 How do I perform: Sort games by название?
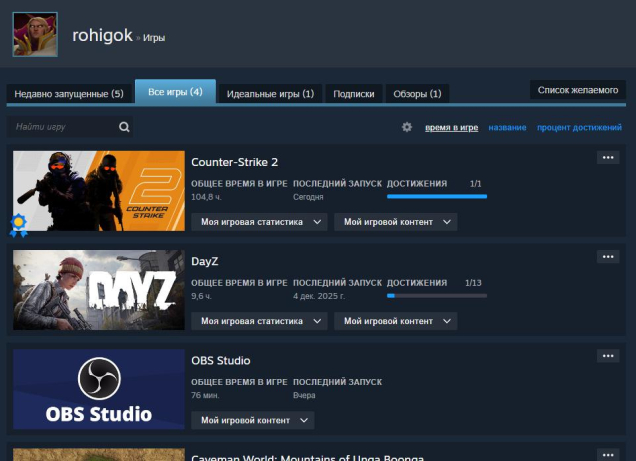pos(508,128)
